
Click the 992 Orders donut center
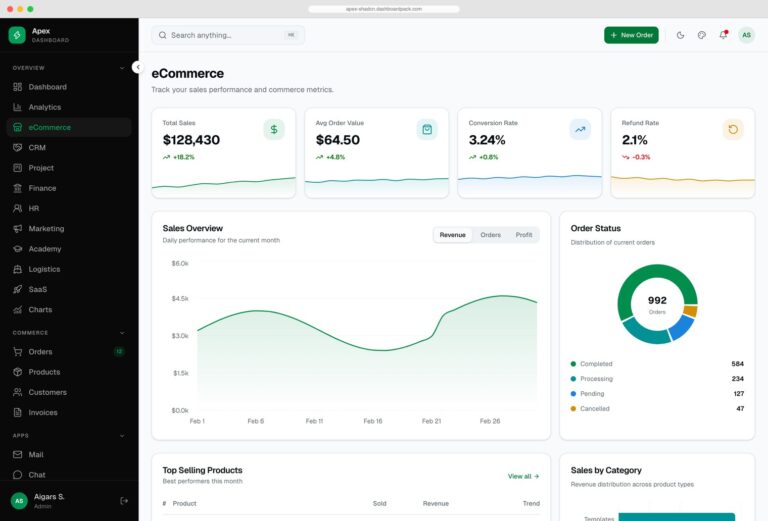(657, 304)
